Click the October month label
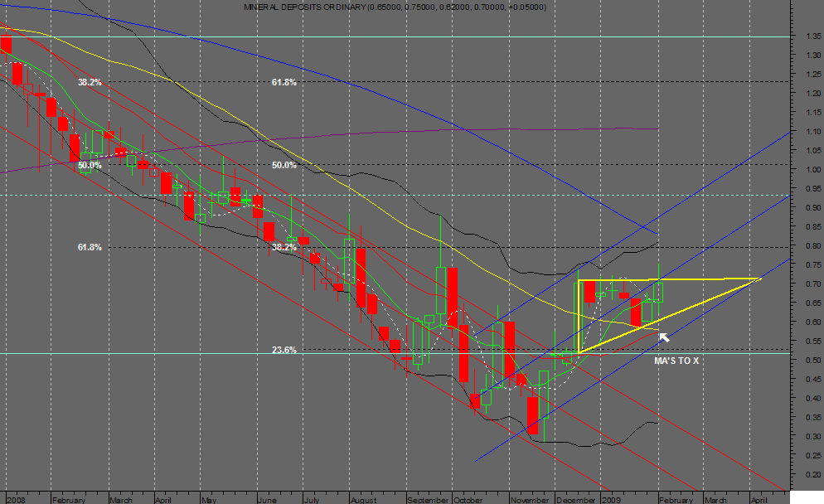The image size is (824, 504). [x=468, y=500]
